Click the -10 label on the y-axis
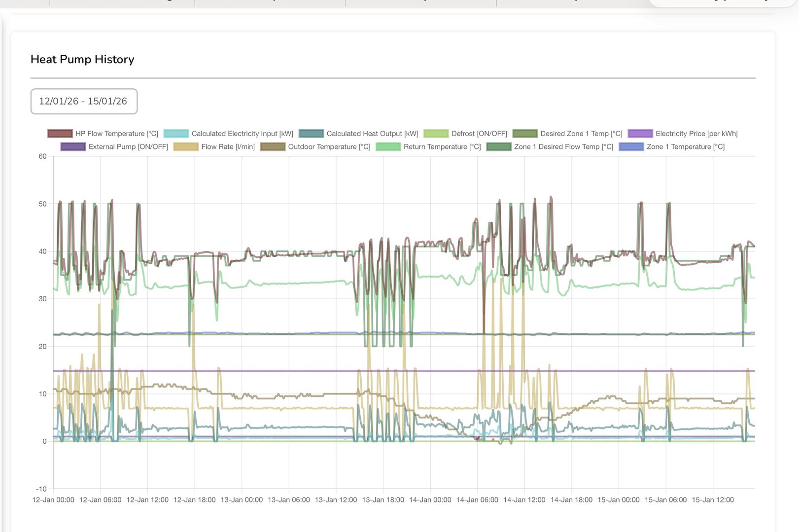 (x=41, y=489)
